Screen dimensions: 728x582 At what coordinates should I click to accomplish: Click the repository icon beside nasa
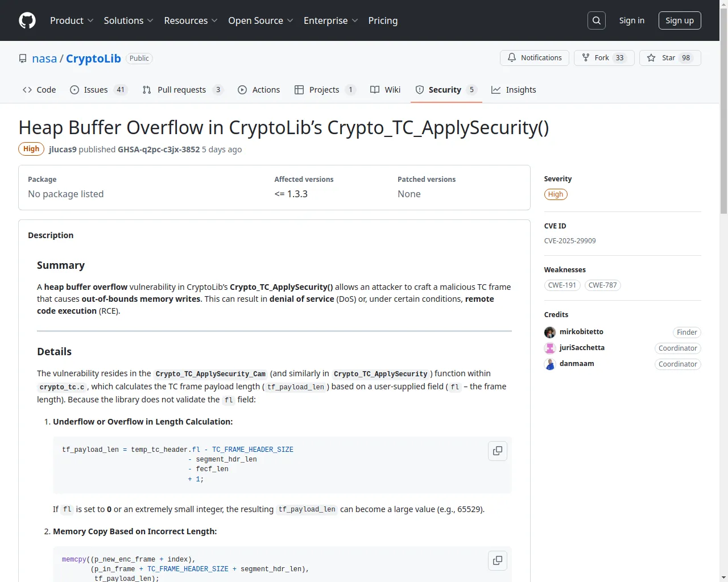pos(23,59)
